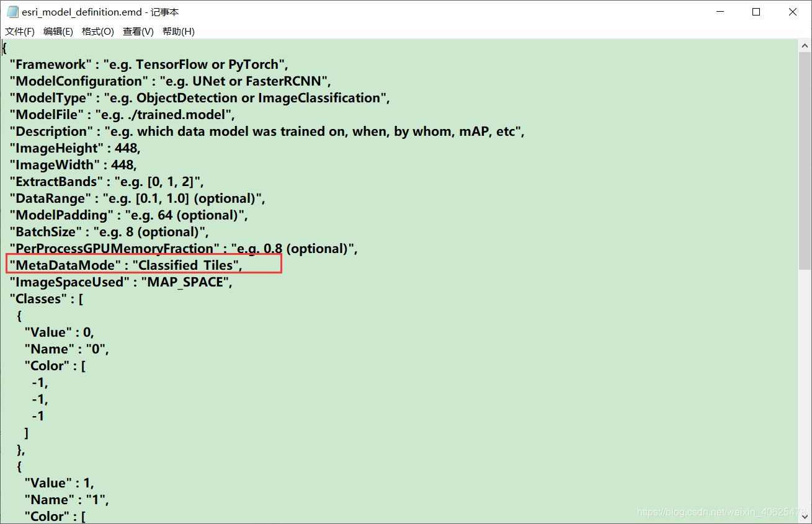Maximize the Notepad window
Viewport: 812px width, 524px height.
coord(756,12)
